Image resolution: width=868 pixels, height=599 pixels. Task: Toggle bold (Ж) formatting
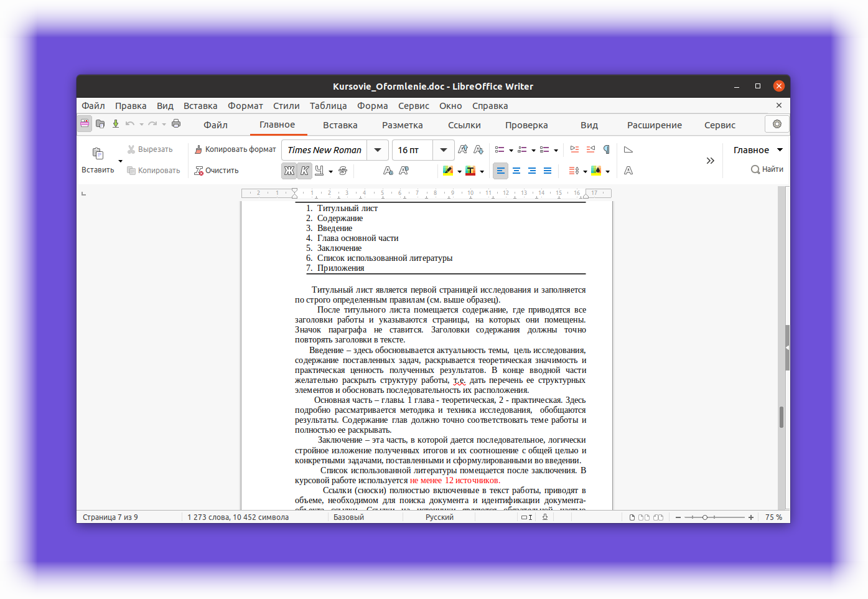[289, 171]
